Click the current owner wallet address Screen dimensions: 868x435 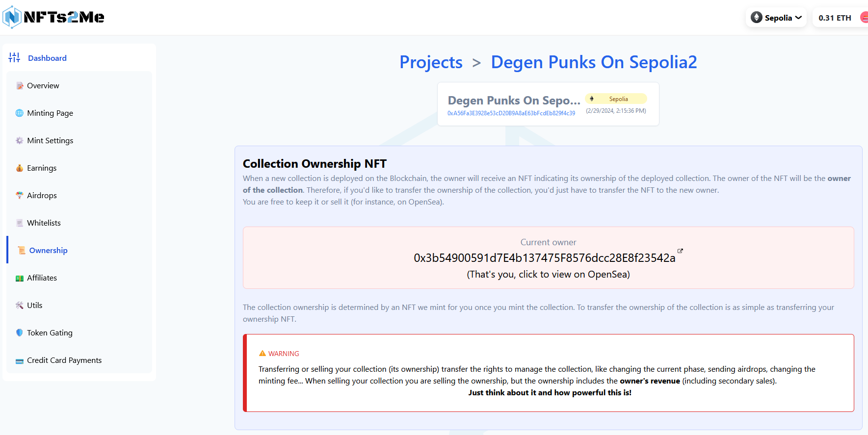(x=544, y=258)
